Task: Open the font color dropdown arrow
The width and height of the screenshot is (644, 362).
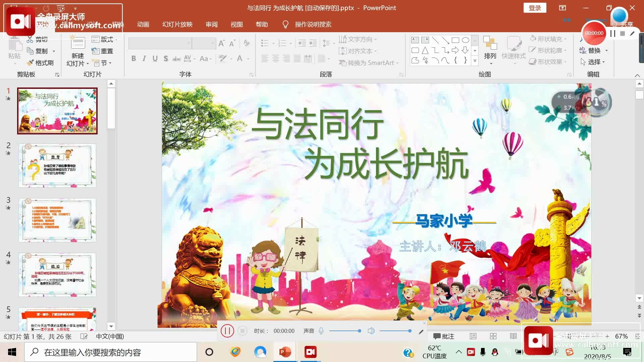Action: 248,59
